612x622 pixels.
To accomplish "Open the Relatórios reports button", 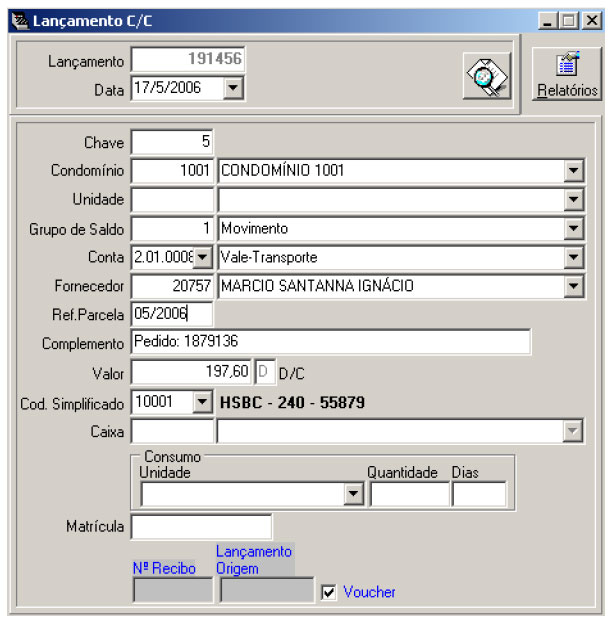I will coord(567,75).
